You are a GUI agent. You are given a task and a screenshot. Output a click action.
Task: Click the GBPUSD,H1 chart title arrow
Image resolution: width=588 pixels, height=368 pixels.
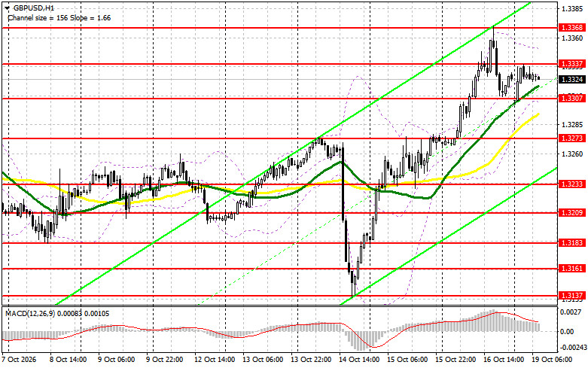click(x=7, y=8)
